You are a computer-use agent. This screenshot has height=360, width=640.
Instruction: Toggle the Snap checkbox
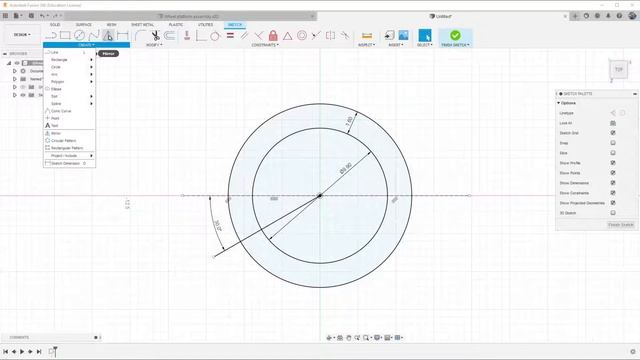click(613, 143)
